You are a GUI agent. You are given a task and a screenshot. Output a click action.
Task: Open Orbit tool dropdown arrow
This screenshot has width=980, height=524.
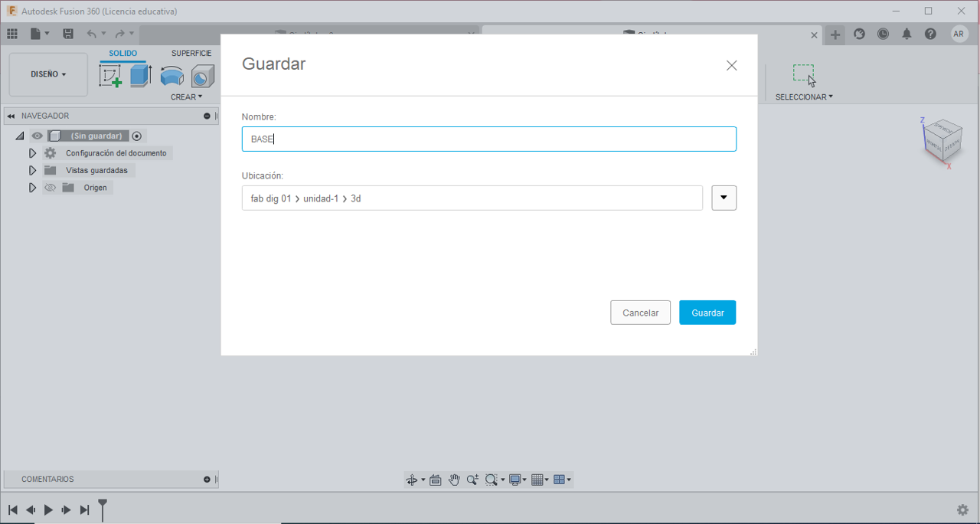[423, 480]
